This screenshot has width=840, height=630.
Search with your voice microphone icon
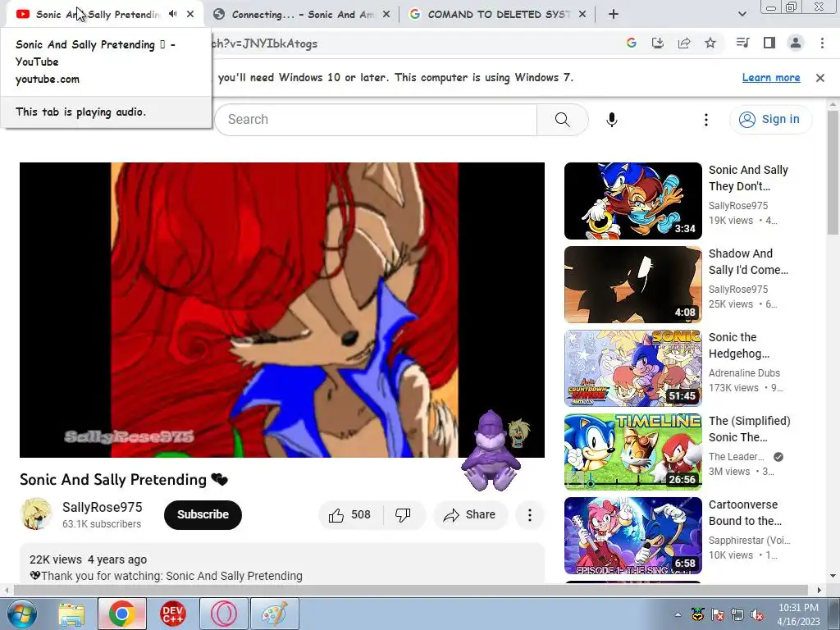coord(612,120)
